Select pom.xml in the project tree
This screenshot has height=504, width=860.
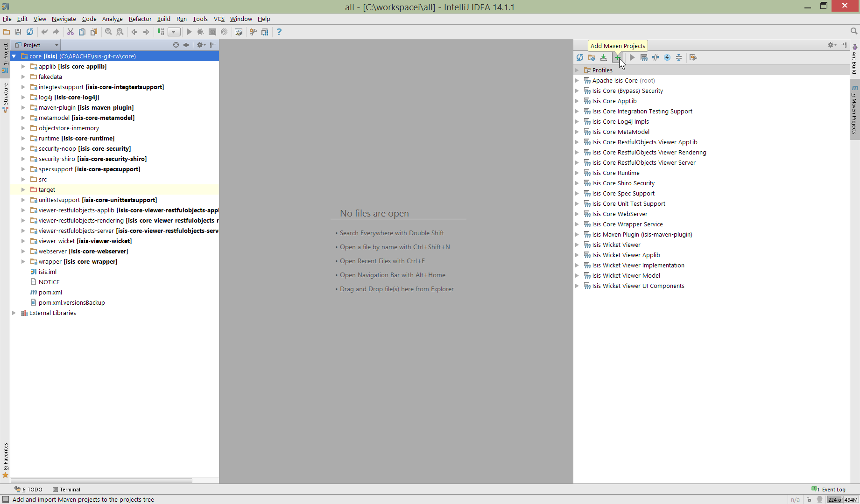tap(50, 292)
